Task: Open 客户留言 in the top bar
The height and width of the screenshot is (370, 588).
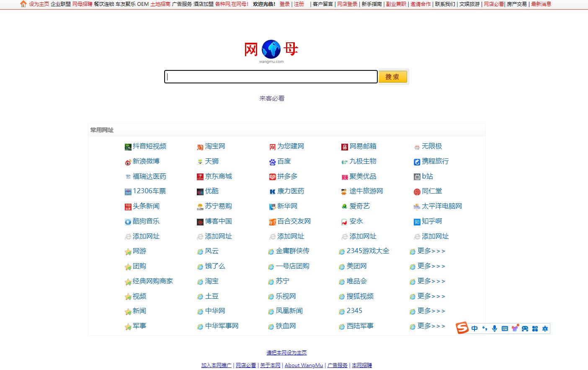Action: (x=323, y=4)
